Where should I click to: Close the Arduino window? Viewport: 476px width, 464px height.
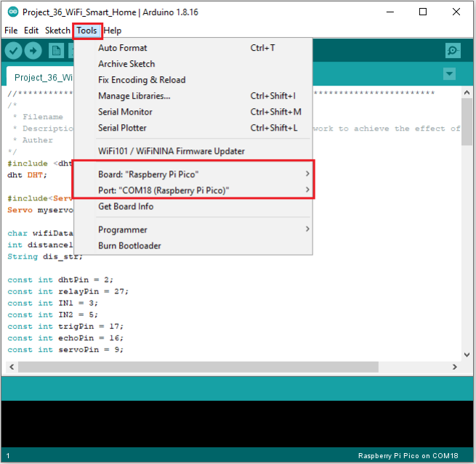click(x=456, y=12)
